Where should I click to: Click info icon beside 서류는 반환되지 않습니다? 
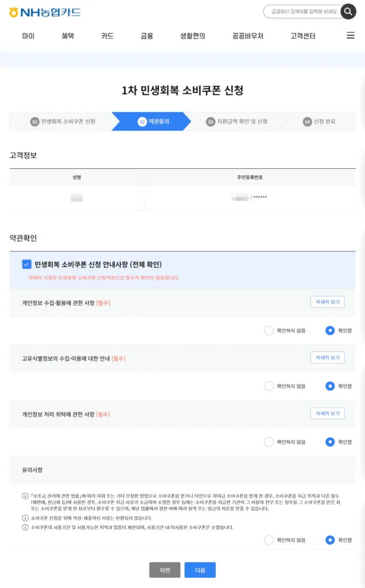click(25, 518)
